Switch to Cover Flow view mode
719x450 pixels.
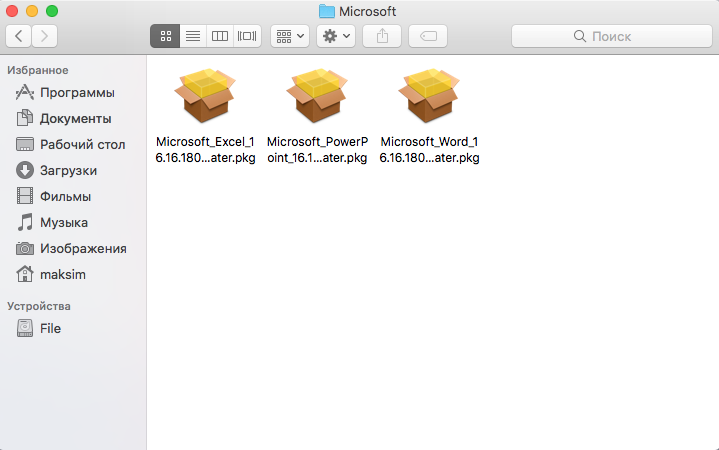(x=247, y=36)
